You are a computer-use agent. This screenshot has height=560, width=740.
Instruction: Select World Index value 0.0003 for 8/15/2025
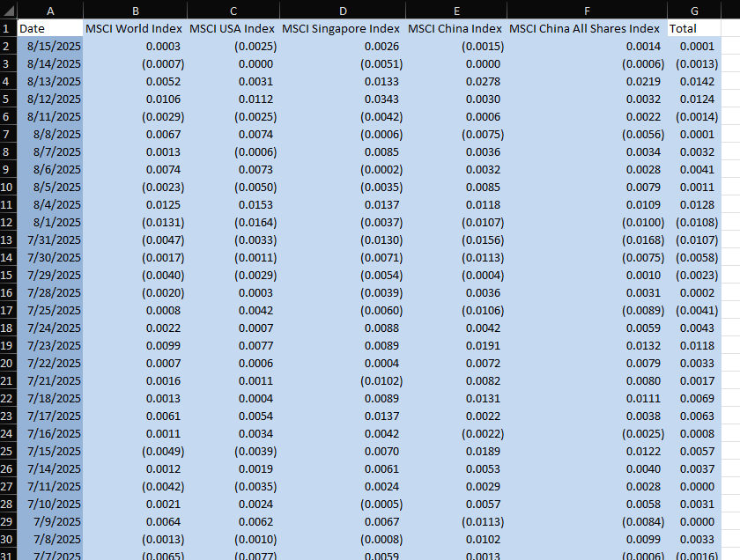135,47
